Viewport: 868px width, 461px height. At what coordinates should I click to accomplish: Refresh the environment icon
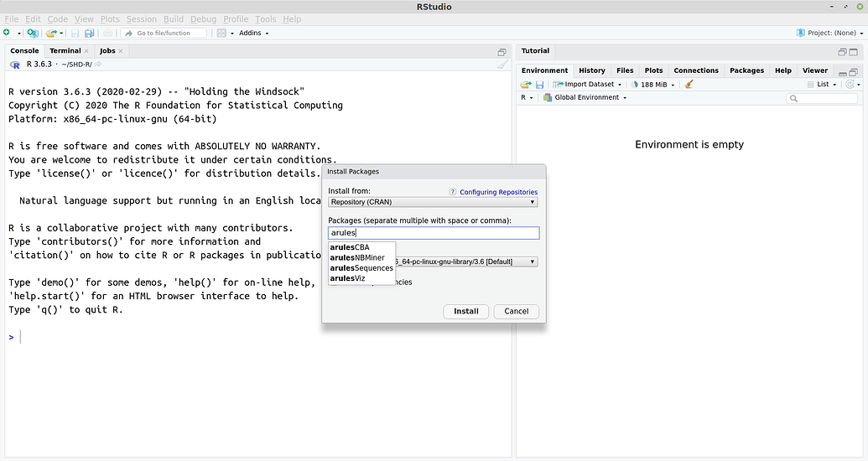pos(850,85)
